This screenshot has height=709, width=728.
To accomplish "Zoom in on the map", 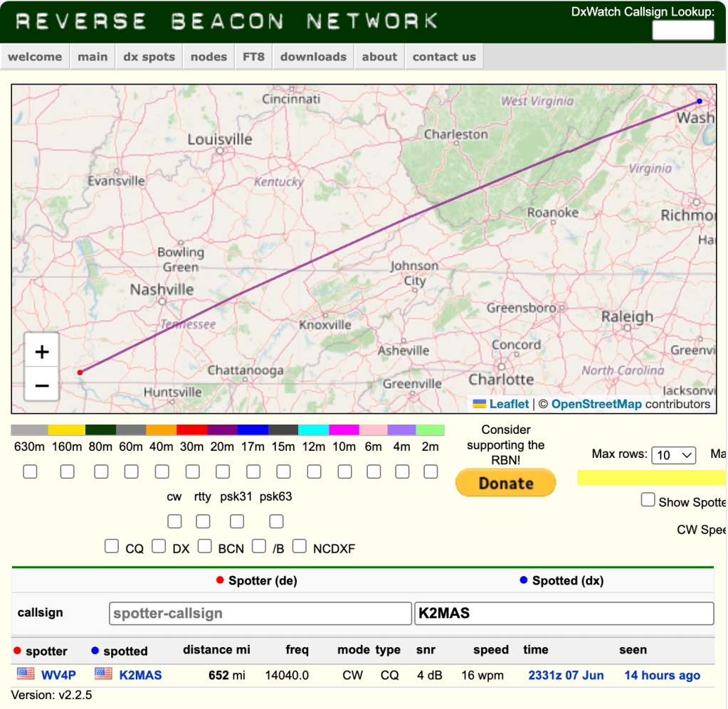I will [42, 351].
